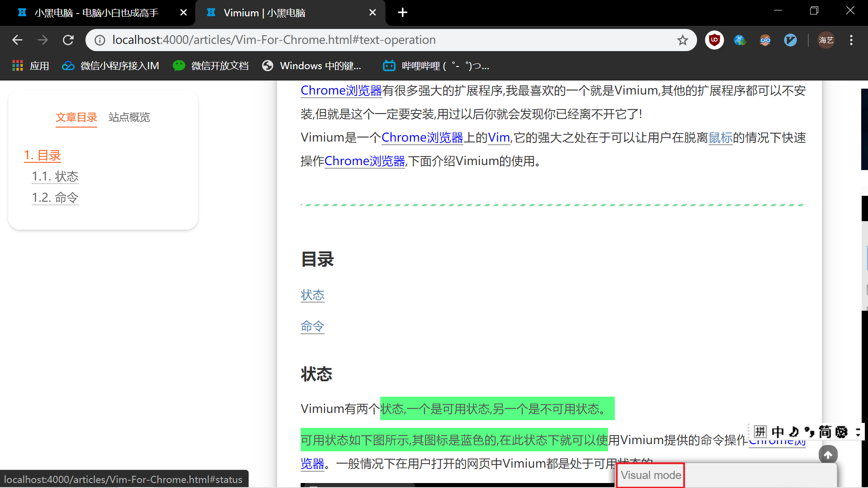Image resolution: width=868 pixels, height=488 pixels.
Task: Bookmark this page with the star icon
Action: 683,40
